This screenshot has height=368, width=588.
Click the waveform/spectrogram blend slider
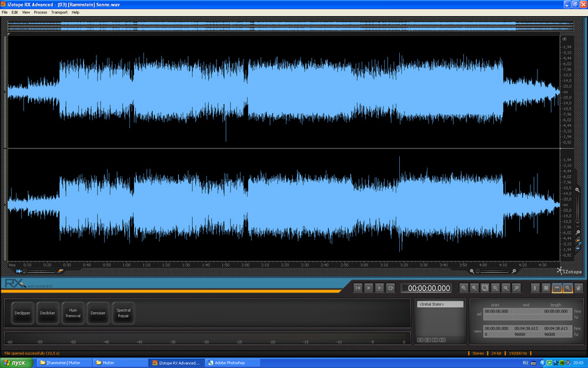pyautogui.click(x=38, y=271)
